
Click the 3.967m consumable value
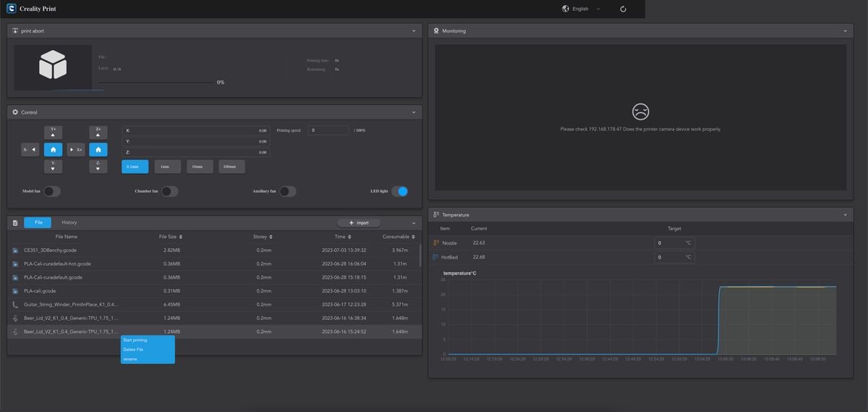pyautogui.click(x=399, y=250)
